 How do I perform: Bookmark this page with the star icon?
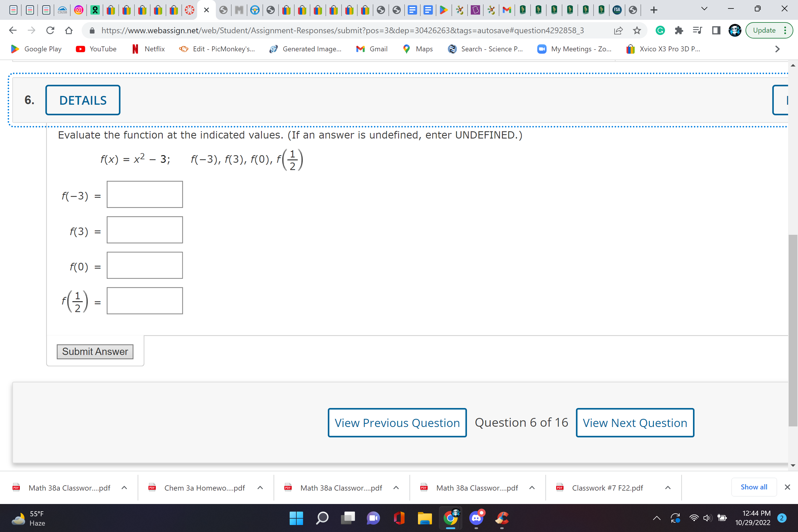(x=637, y=30)
